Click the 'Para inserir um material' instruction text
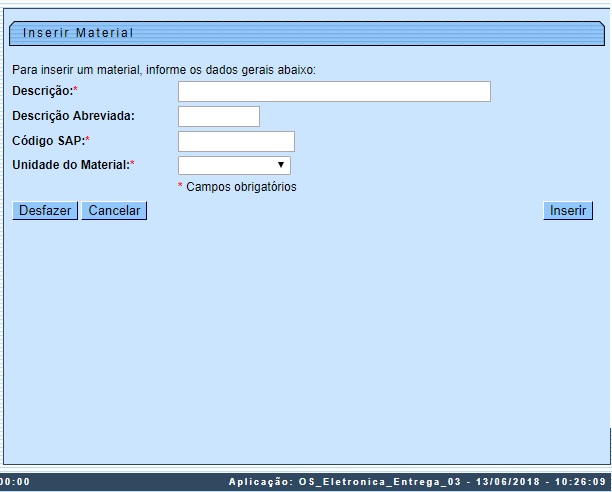This screenshot has height=492, width=612. (164, 70)
